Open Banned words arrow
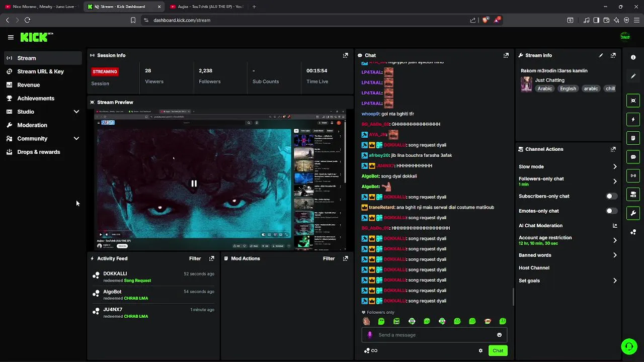 (614, 255)
